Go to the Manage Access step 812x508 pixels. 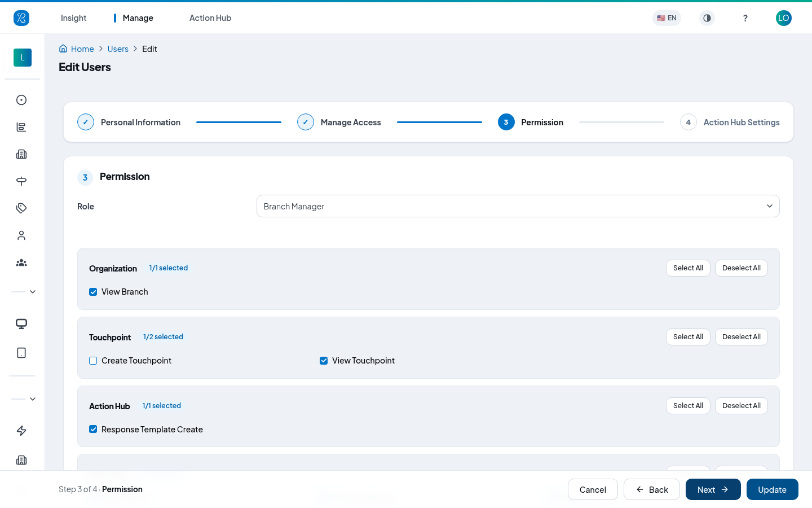tap(339, 122)
